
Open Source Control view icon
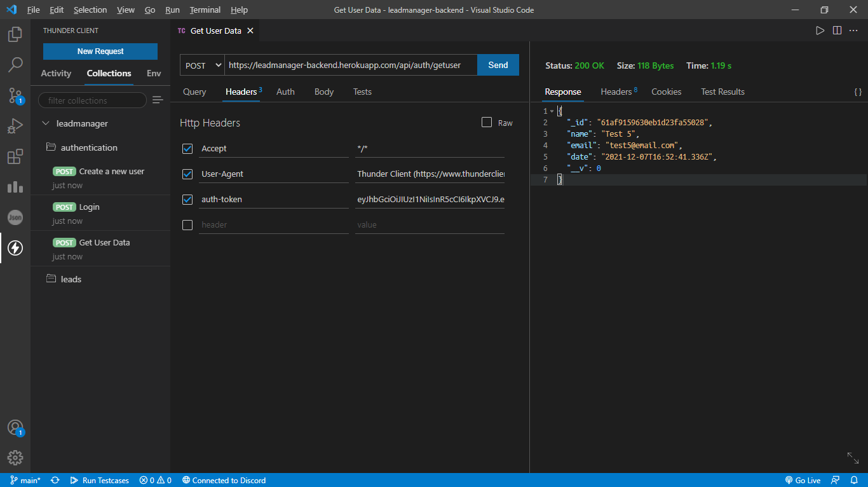click(x=15, y=95)
